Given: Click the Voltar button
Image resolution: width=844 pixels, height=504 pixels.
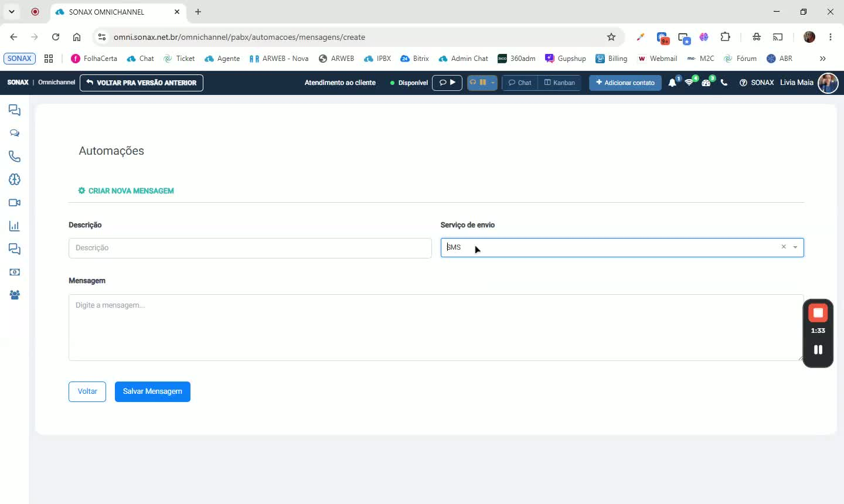Looking at the screenshot, I should coord(87,391).
